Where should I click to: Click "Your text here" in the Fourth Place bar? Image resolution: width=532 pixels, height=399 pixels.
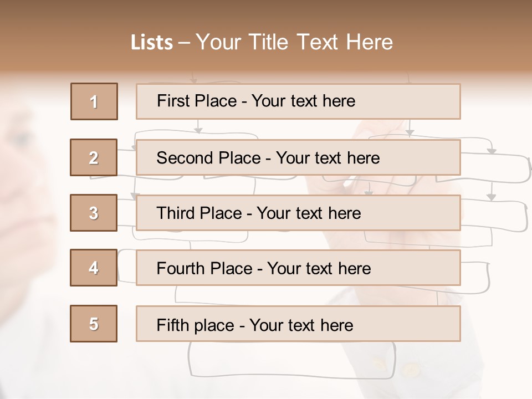tap(319, 268)
